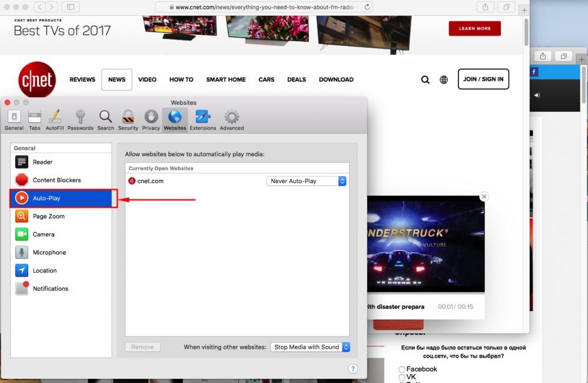Select Microphone in the sidebar
The height and width of the screenshot is (383, 588).
click(61, 252)
